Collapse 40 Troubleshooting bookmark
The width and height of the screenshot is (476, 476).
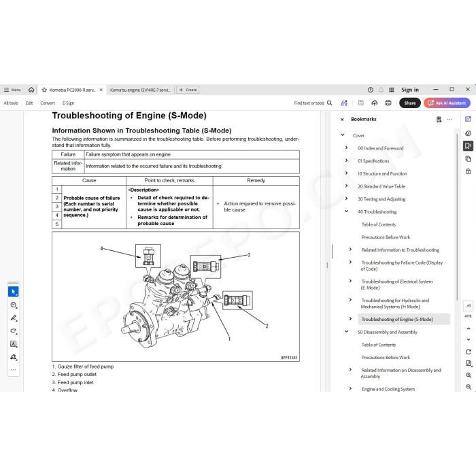(346, 211)
